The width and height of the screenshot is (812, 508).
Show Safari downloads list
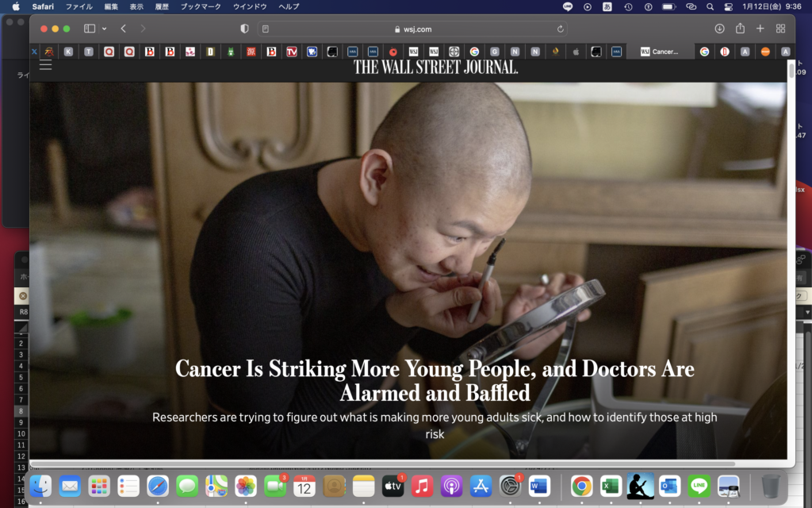719,29
